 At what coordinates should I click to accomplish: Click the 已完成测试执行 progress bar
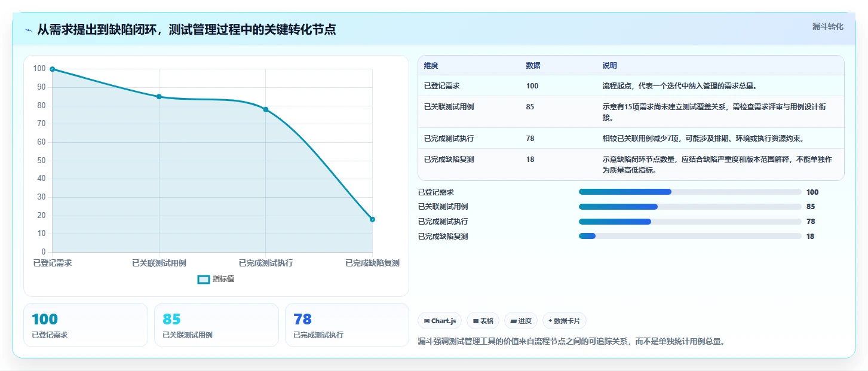tap(690, 222)
